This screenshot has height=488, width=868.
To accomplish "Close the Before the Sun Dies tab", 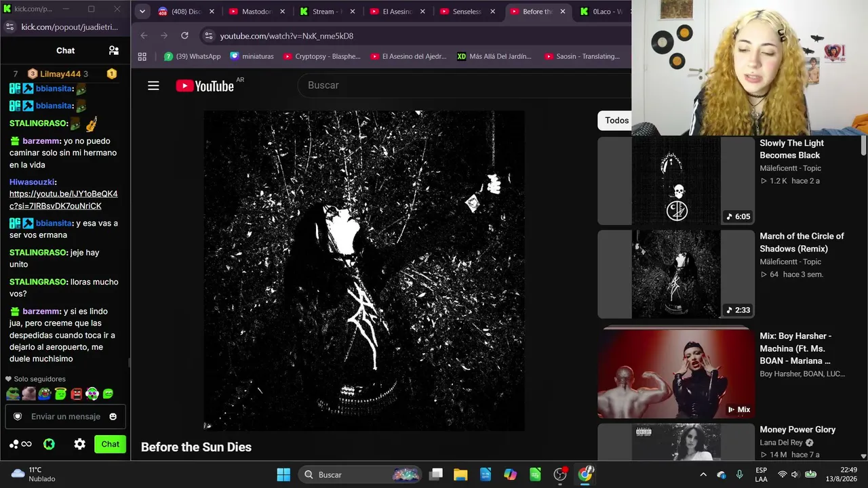I will point(562,12).
